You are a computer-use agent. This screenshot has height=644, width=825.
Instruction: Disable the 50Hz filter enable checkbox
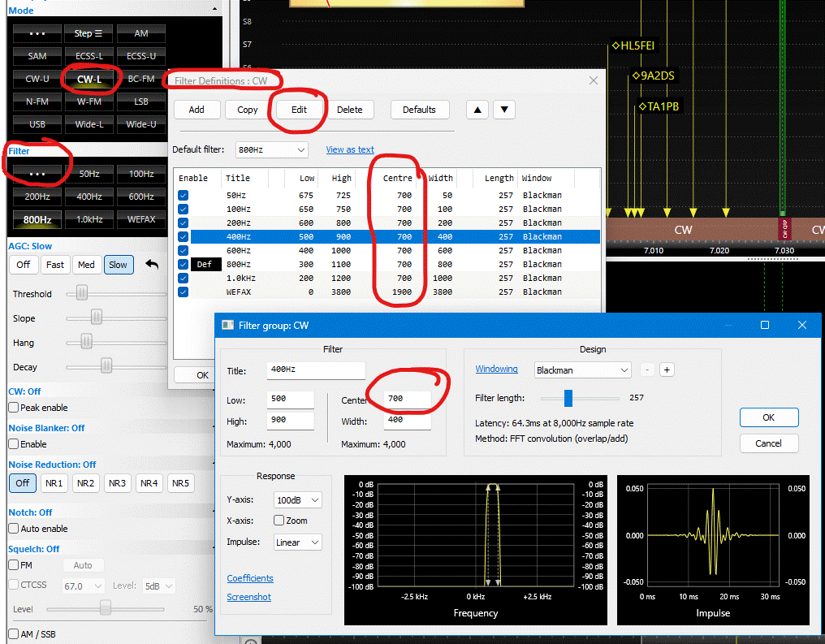pos(183,196)
